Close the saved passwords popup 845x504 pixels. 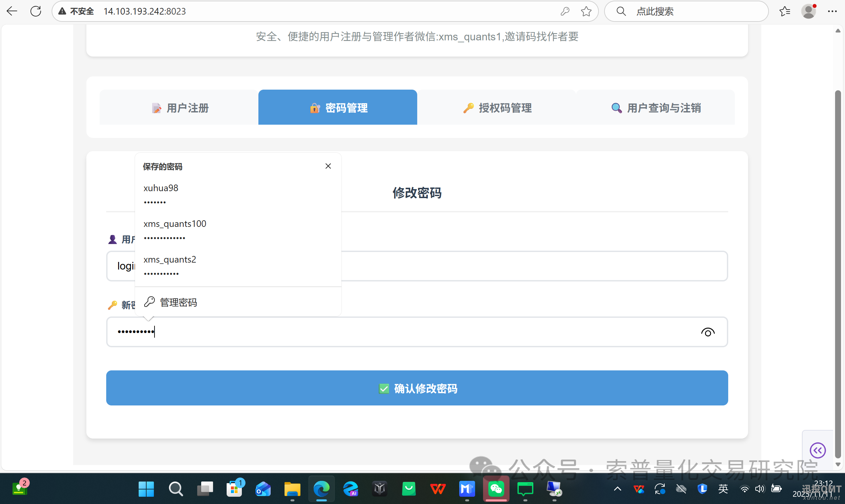tap(328, 166)
